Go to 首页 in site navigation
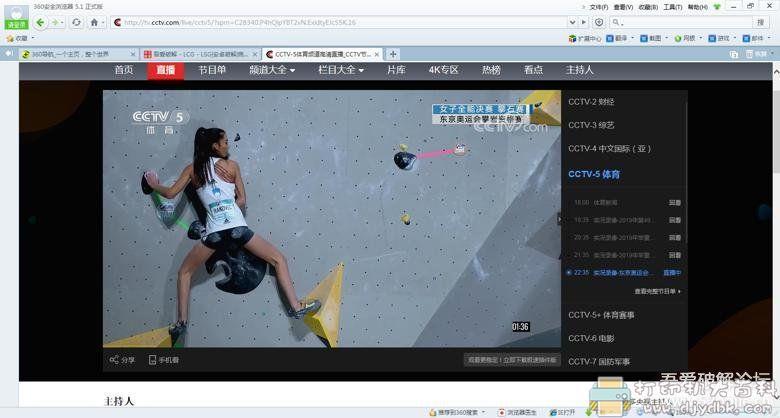 (124, 70)
